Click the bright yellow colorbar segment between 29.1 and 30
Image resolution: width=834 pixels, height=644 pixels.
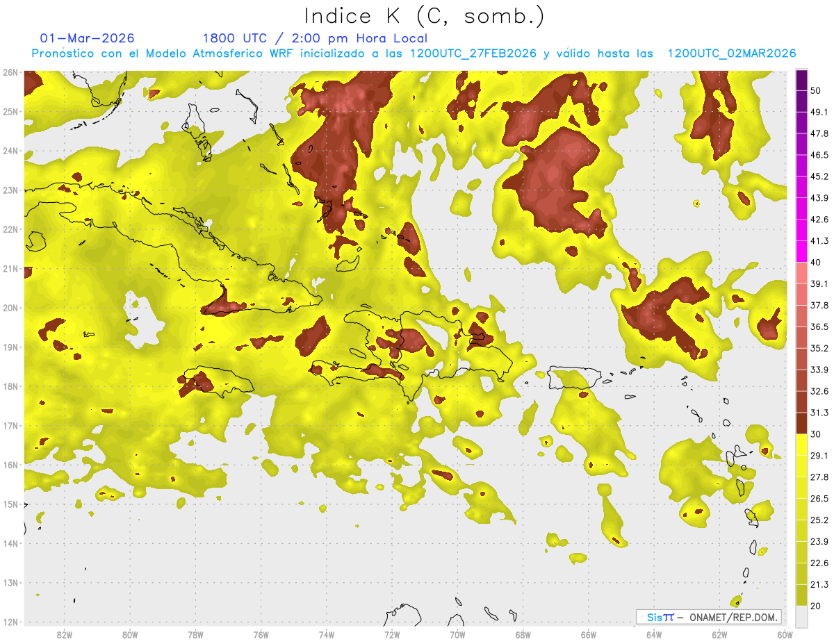(801, 445)
